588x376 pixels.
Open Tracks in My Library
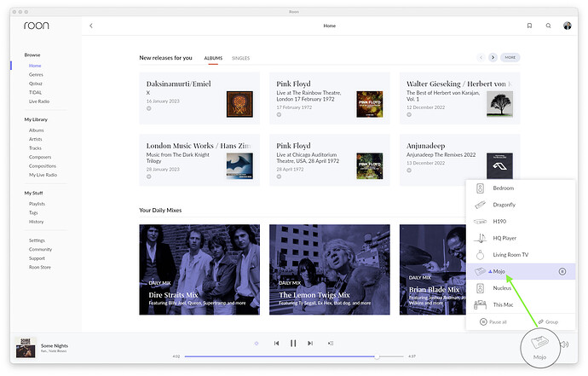point(35,148)
